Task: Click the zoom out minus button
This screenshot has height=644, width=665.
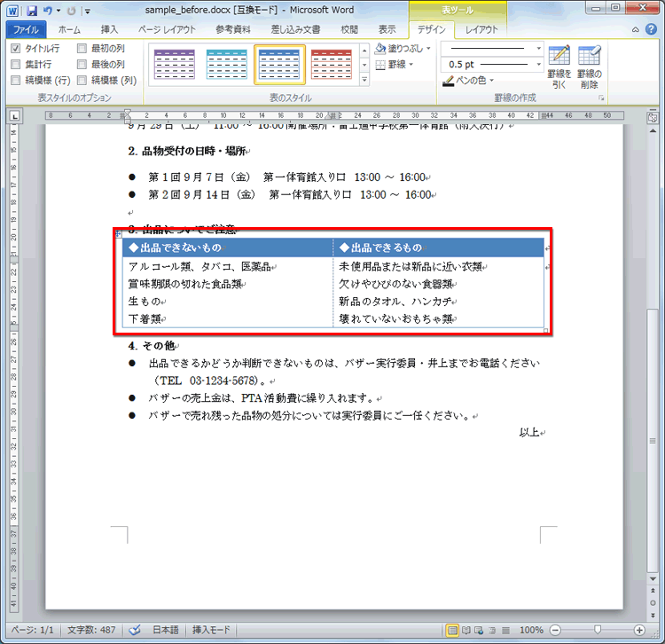Action: pos(555,631)
